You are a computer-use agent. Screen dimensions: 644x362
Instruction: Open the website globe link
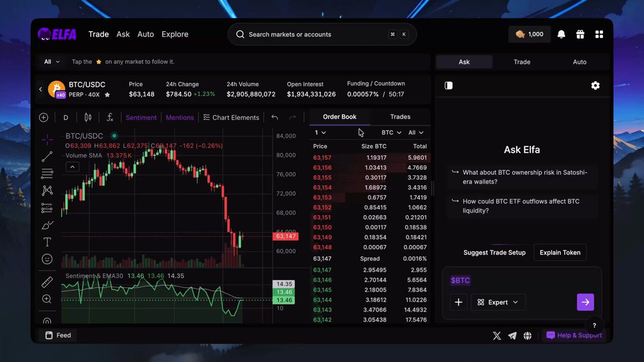[528, 336]
